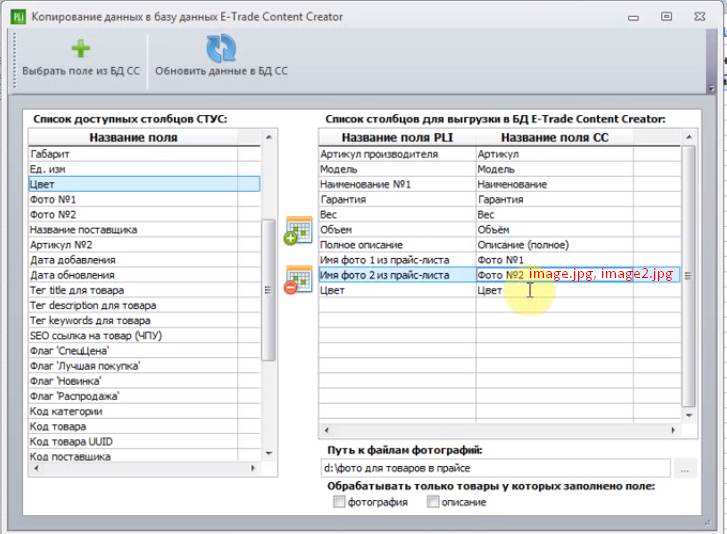The height and width of the screenshot is (534, 727).
Task: Select 'Тег title для товара' row
Action: (x=144, y=290)
